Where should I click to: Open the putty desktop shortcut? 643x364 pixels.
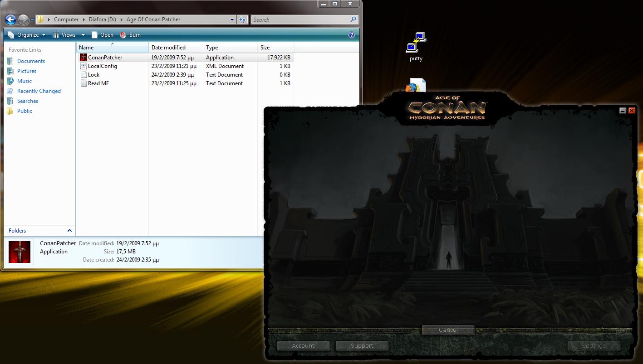pyautogui.click(x=416, y=47)
